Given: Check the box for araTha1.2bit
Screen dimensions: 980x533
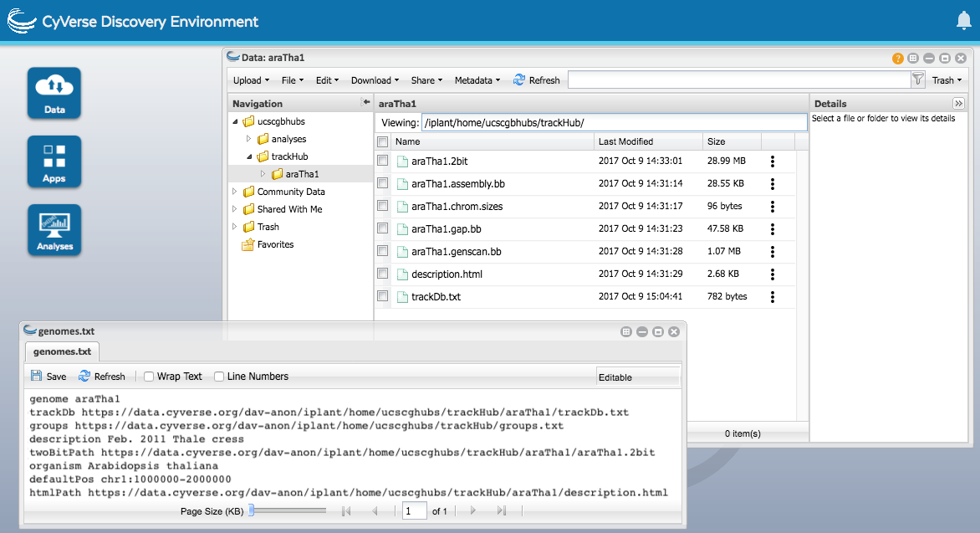Looking at the screenshot, I should [382, 161].
